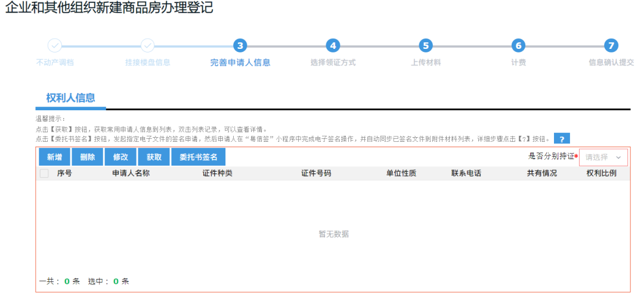This screenshot has width=644, height=301.
Task: Click the 不动产调档 step label
Action: tap(55, 63)
